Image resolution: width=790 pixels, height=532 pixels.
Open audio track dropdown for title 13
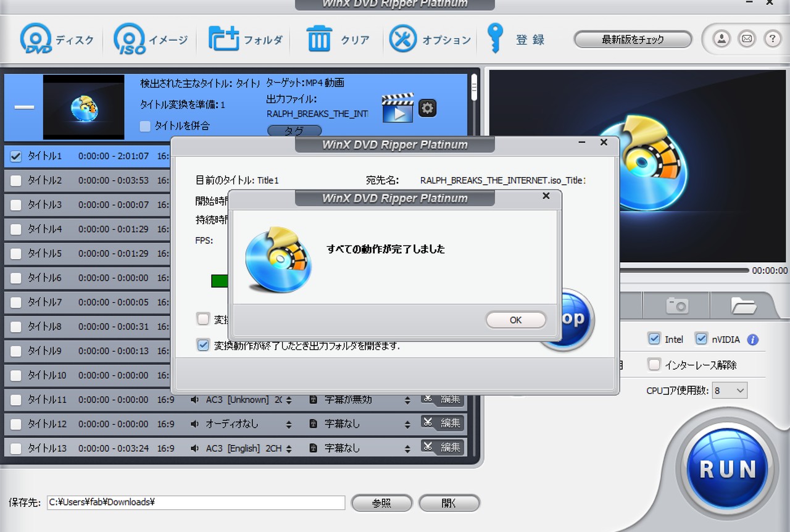click(x=289, y=448)
